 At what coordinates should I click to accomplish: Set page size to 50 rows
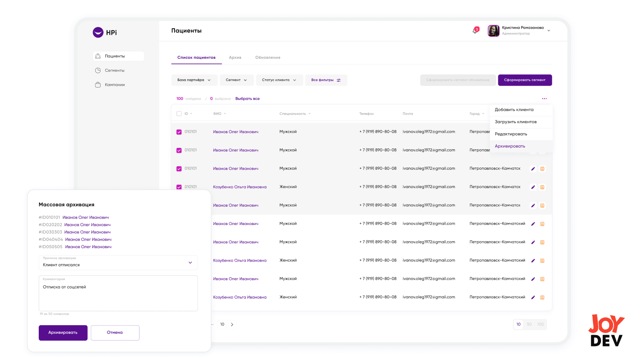529,324
